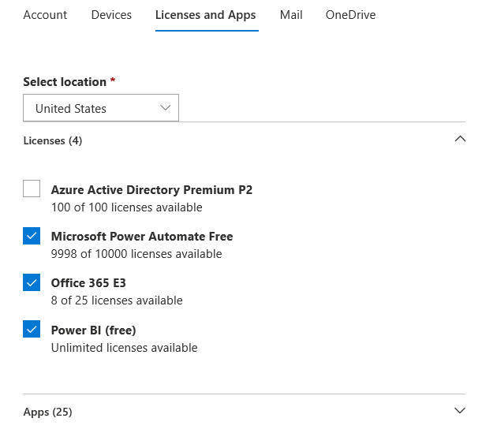This screenshot has height=448, width=497.
Task: Open the OneDrive tab
Action: [x=350, y=15]
